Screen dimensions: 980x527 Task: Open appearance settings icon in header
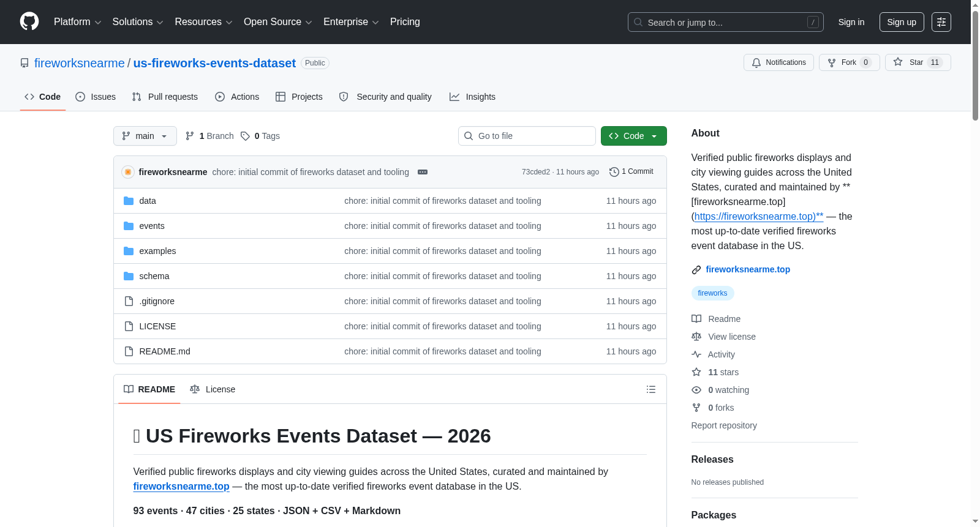click(941, 22)
